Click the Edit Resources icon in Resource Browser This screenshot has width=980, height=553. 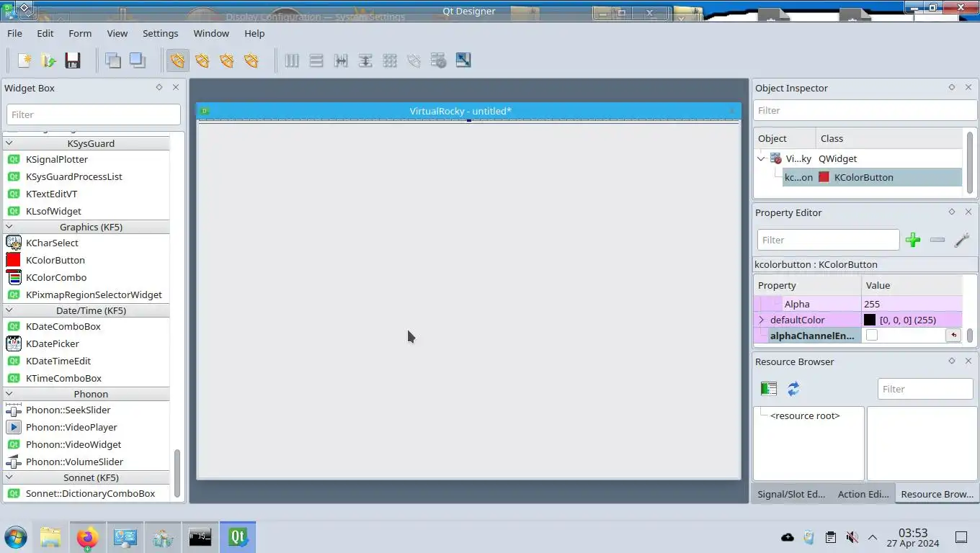click(769, 389)
